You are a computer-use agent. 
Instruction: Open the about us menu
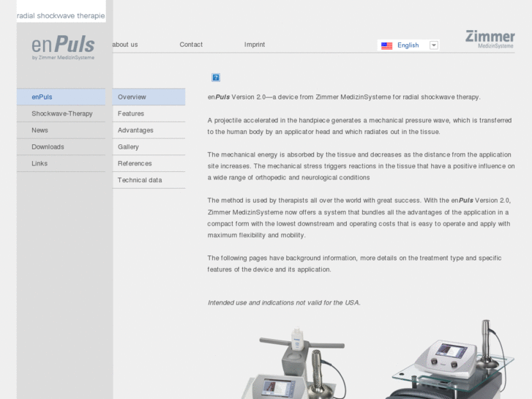coord(125,45)
